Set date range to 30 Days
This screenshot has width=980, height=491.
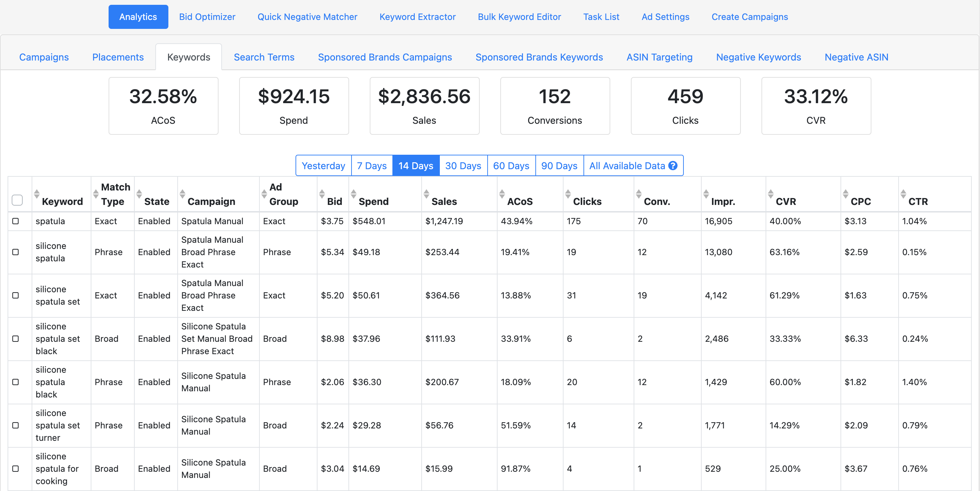pyautogui.click(x=463, y=166)
